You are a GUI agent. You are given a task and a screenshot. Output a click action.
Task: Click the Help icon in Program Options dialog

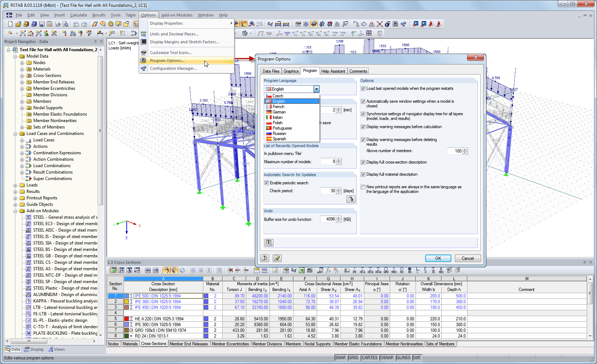(x=264, y=258)
